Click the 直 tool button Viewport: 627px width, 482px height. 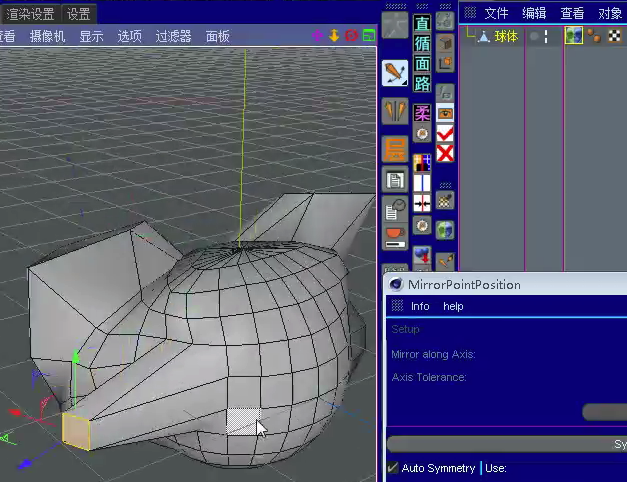[422, 24]
